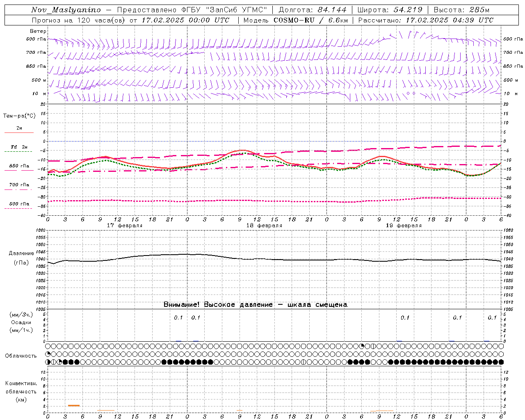Click the longitude value Долгота: 84.144
The image size is (525, 420).
312,10
